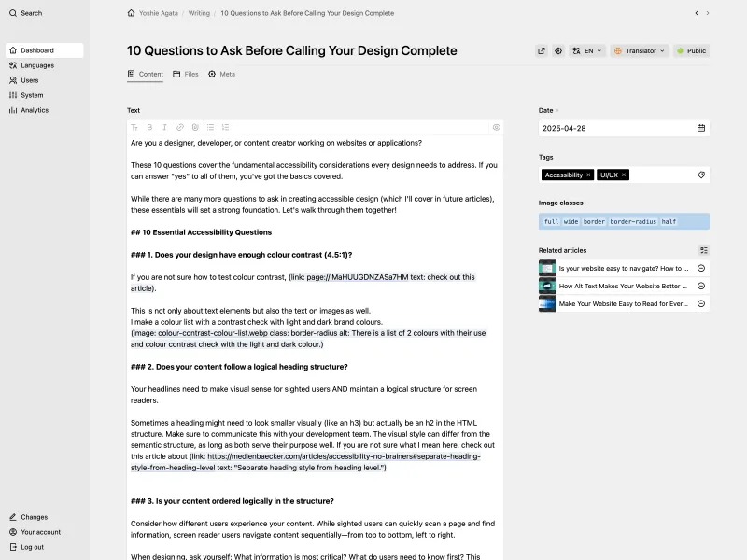Open the first related article thumbnail
This screenshot has height=560, width=747.
[547, 268]
